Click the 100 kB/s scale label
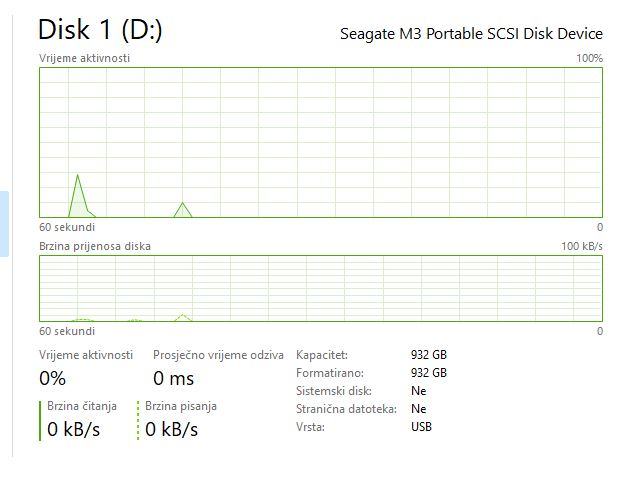Image resolution: width=623 pixels, height=479 pixels. pos(581,246)
